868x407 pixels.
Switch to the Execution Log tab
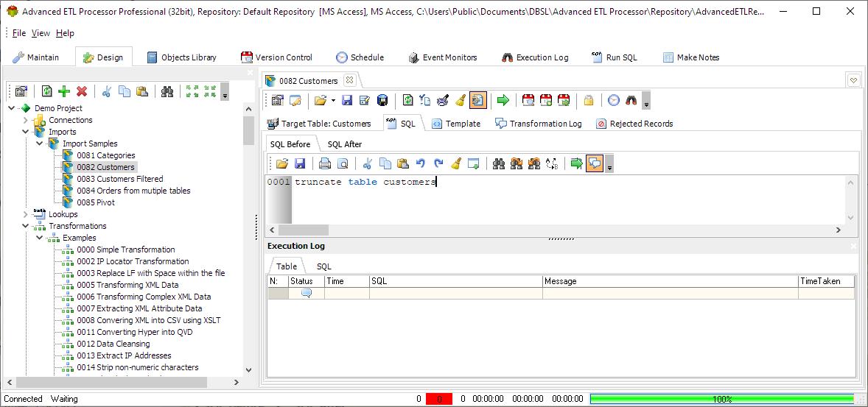(x=535, y=57)
